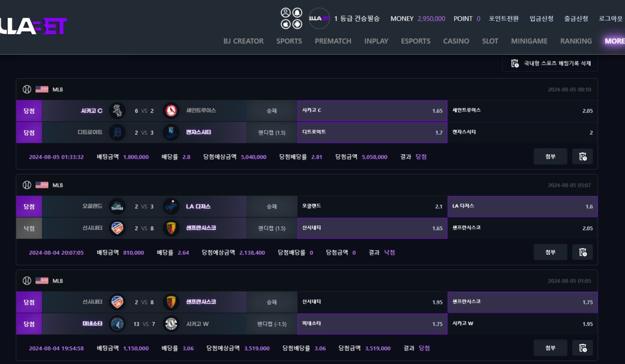Click the 로그아웃 logout link
Viewport: 625px width, 364px height.
click(x=611, y=19)
